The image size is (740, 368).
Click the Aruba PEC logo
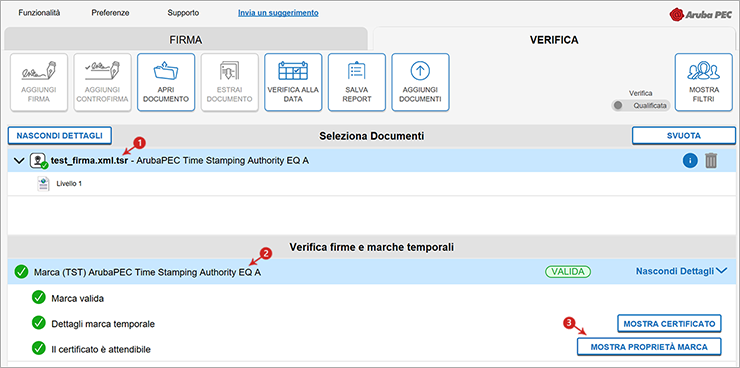point(700,15)
